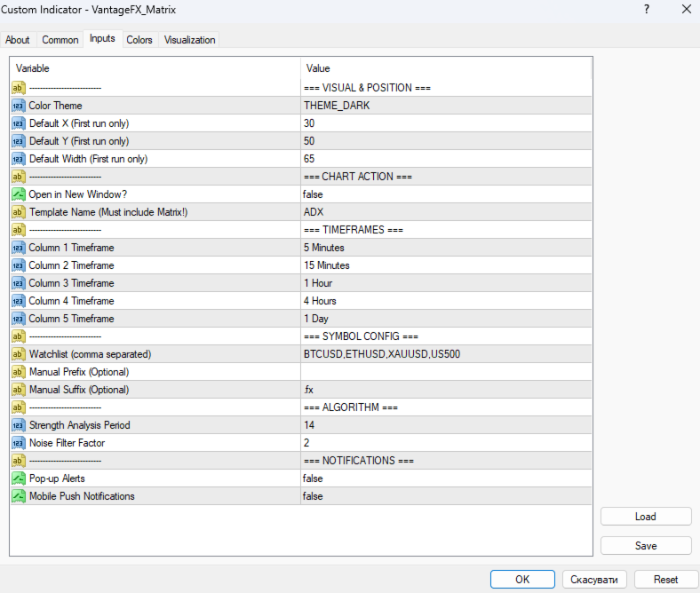Select the Watchlist (comma separated) label
This screenshot has width=700, height=593.
tap(91, 354)
